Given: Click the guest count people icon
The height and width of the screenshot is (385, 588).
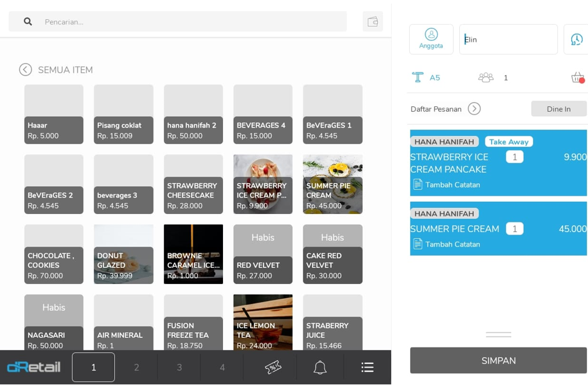Looking at the screenshot, I should click(x=486, y=77).
